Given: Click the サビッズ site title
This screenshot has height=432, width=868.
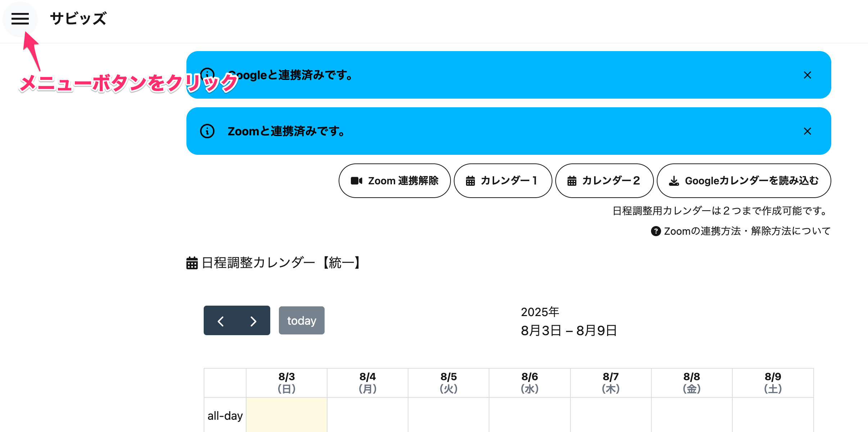Looking at the screenshot, I should 78,19.
